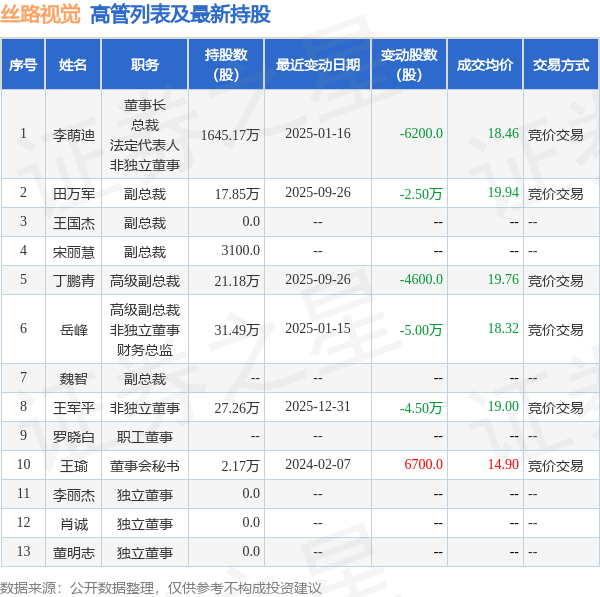The width and height of the screenshot is (600, 597).
Task: Click the holding value 17.85万
Action: 237,194
